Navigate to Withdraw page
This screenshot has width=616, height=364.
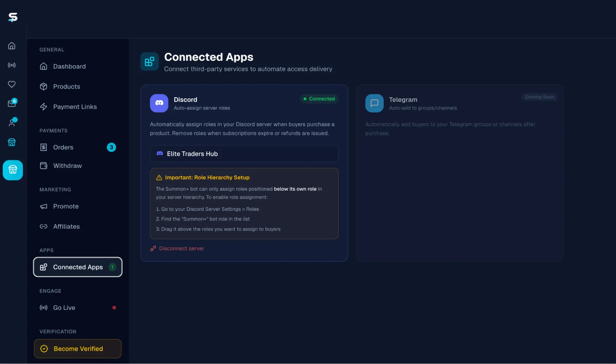[x=67, y=166]
